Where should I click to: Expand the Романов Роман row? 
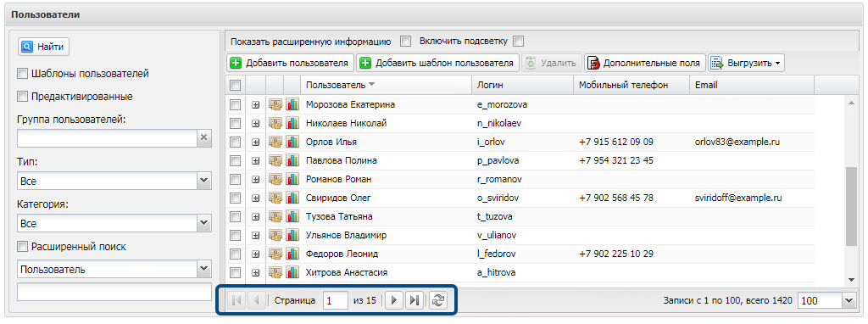(x=255, y=180)
